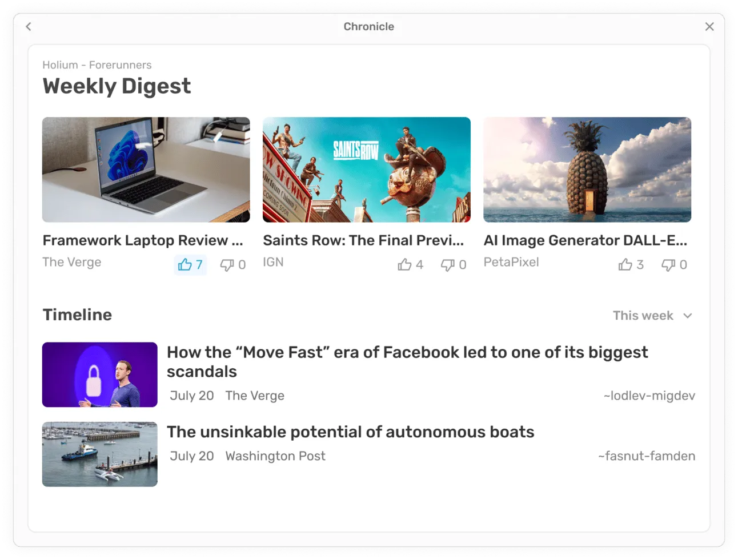The image size is (738, 560).
Task: Click the ~lodlev-migdev username
Action: 649,396
